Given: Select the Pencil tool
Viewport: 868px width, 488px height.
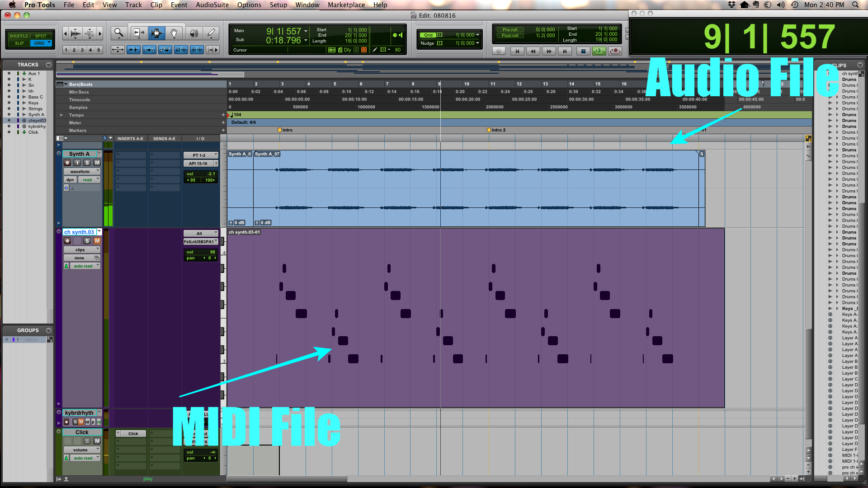Looking at the screenshot, I should (211, 33).
